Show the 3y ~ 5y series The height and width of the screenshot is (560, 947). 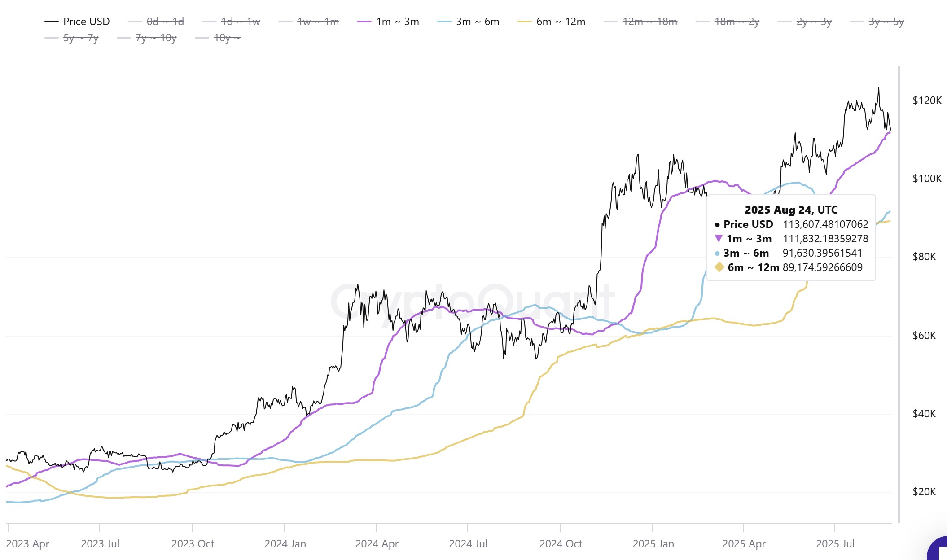pyautogui.click(x=877, y=22)
